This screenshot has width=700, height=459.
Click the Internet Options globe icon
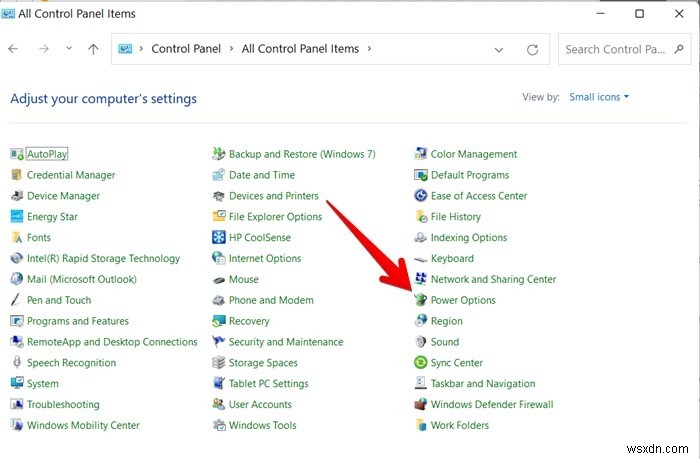(219, 259)
